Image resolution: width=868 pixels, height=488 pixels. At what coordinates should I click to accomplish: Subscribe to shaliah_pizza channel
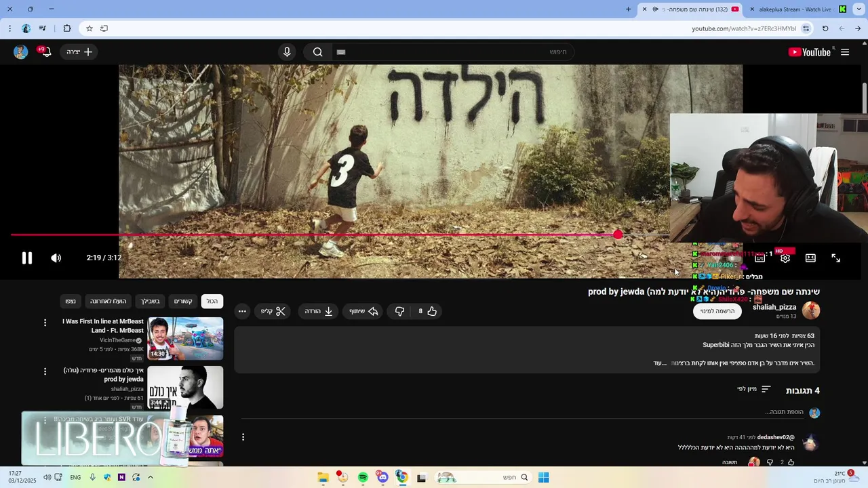tap(717, 311)
